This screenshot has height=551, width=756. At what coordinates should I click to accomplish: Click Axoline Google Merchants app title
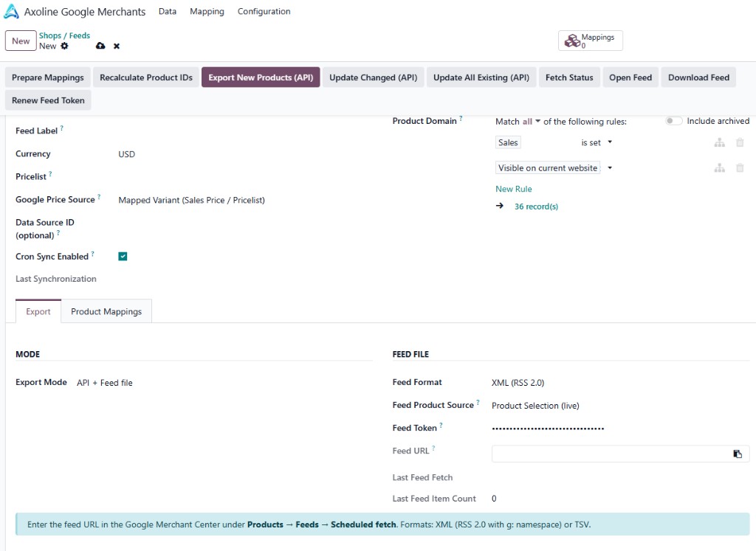click(85, 12)
